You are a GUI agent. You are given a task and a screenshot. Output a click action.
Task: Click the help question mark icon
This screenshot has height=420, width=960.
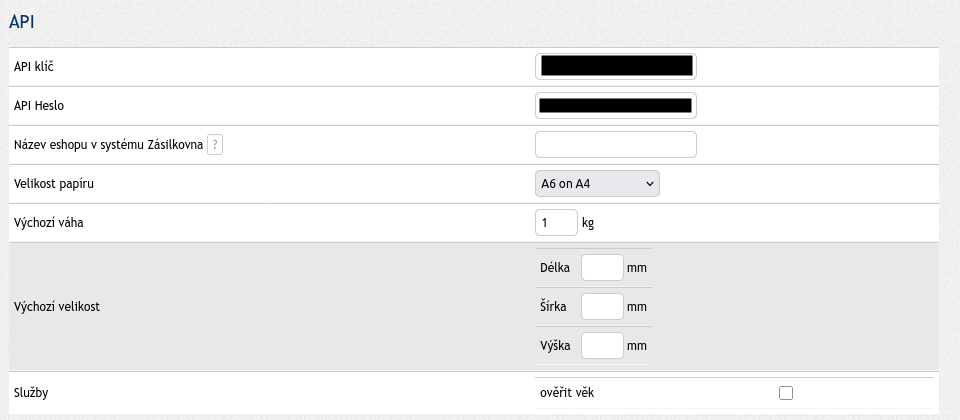click(214, 145)
